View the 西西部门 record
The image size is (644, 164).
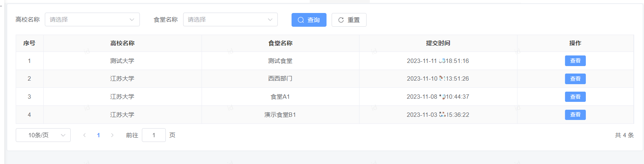click(575, 79)
